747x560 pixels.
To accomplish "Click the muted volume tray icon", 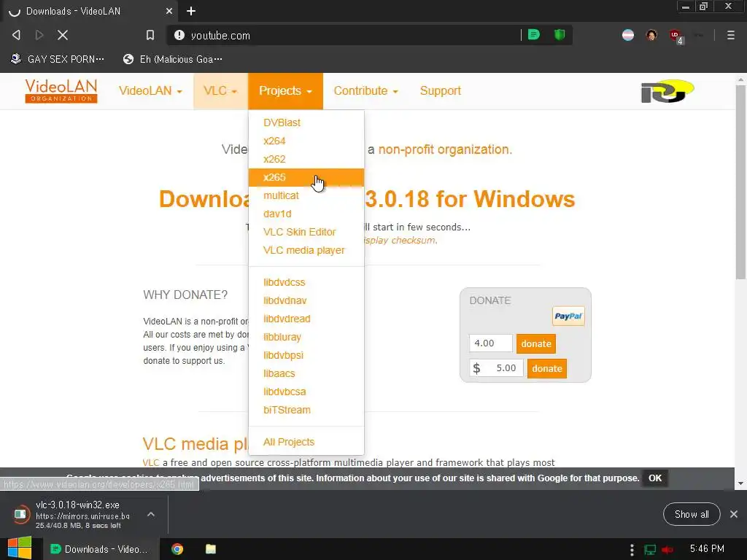I will [x=667, y=550].
